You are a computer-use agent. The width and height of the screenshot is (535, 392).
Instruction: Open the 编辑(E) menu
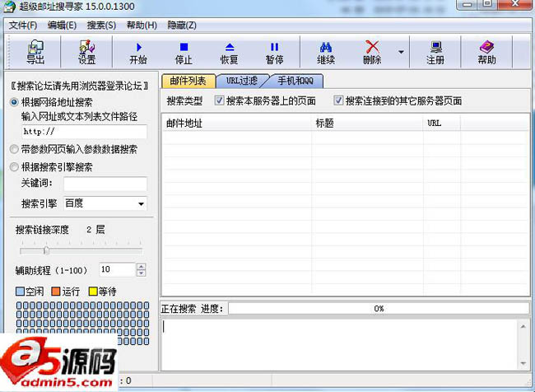(62, 26)
